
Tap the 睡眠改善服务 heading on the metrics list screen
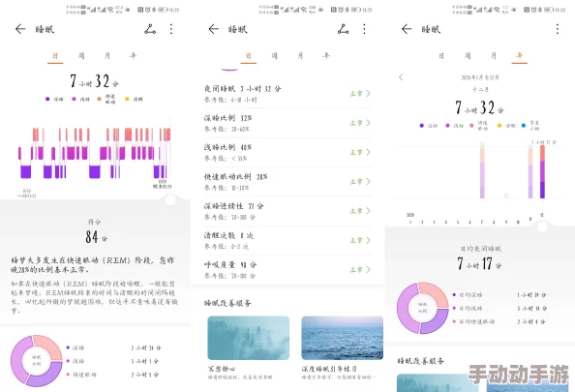point(227,303)
